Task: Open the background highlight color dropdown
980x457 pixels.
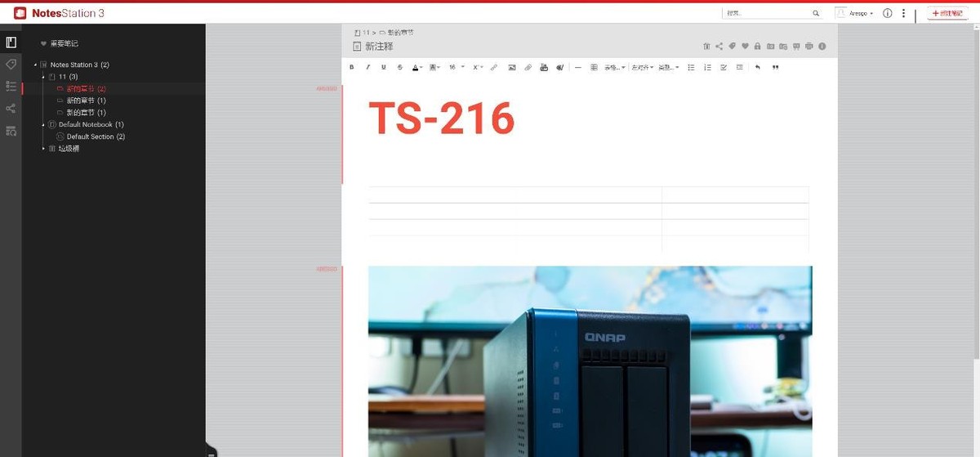Action: click(x=434, y=67)
